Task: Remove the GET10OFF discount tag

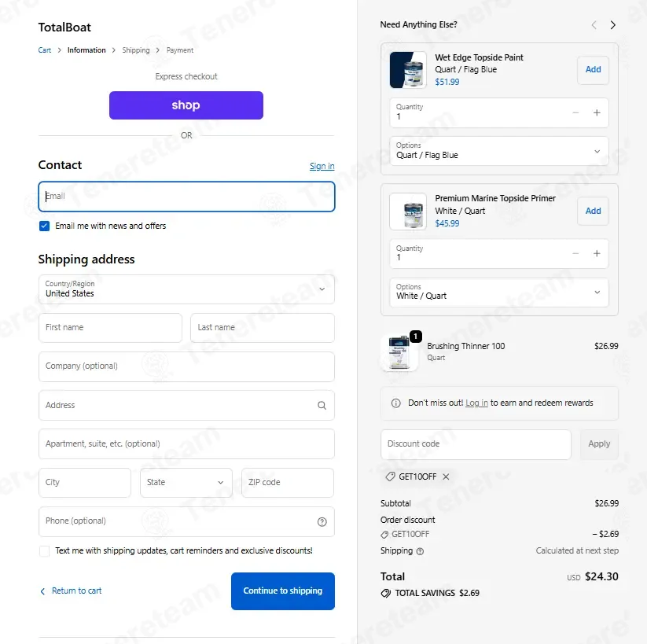Action: pos(446,477)
